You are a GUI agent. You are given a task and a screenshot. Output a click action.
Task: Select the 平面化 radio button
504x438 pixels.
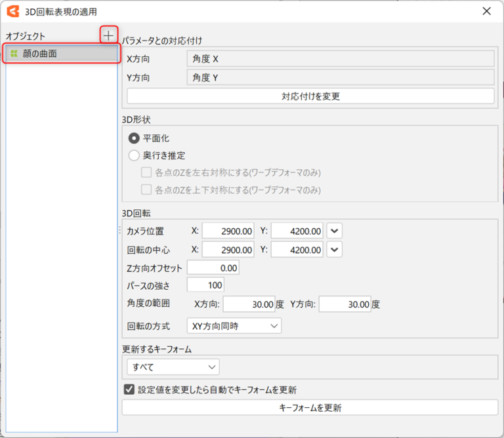[134, 138]
